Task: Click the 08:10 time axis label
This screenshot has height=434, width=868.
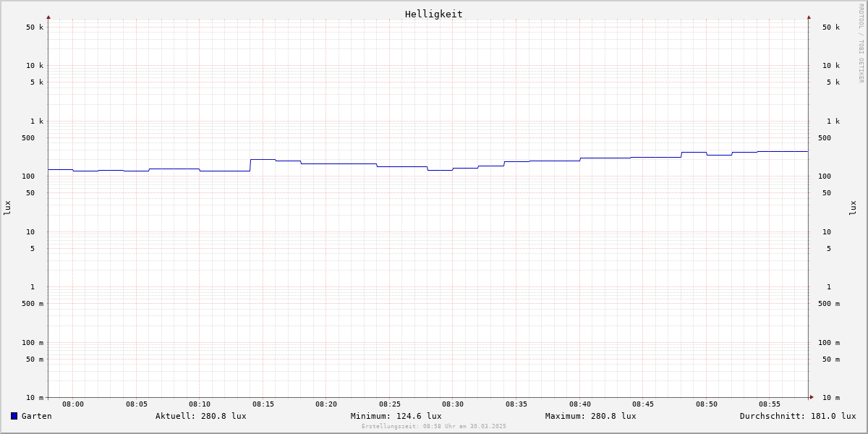Action: pyautogui.click(x=200, y=404)
